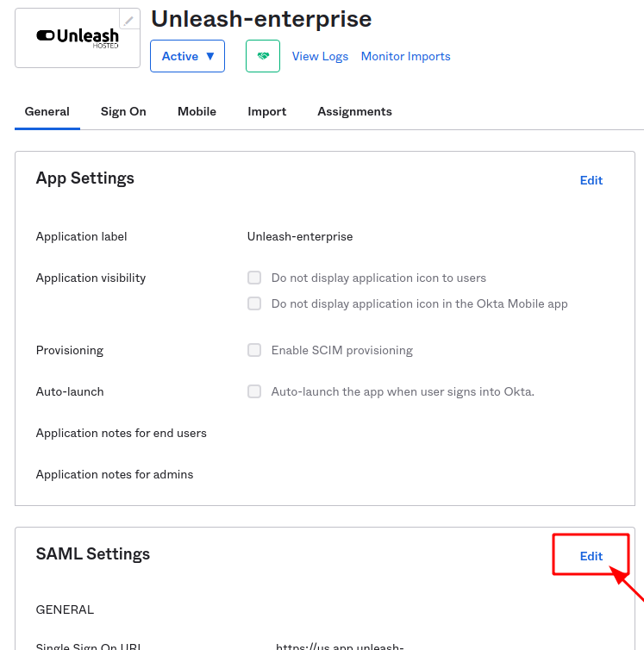Click Edit in App Settings section
This screenshot has height=650, width=644.
pos(591,180)
